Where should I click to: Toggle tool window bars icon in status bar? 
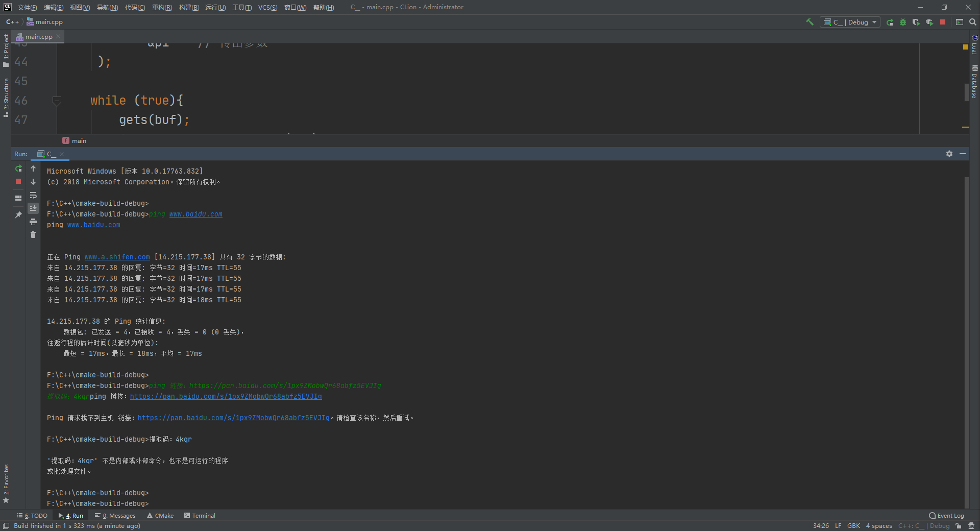point(6,526)
